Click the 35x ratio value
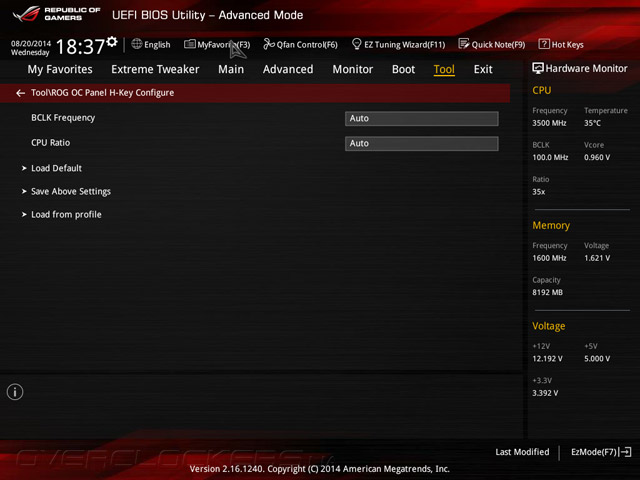 (539, 192)
